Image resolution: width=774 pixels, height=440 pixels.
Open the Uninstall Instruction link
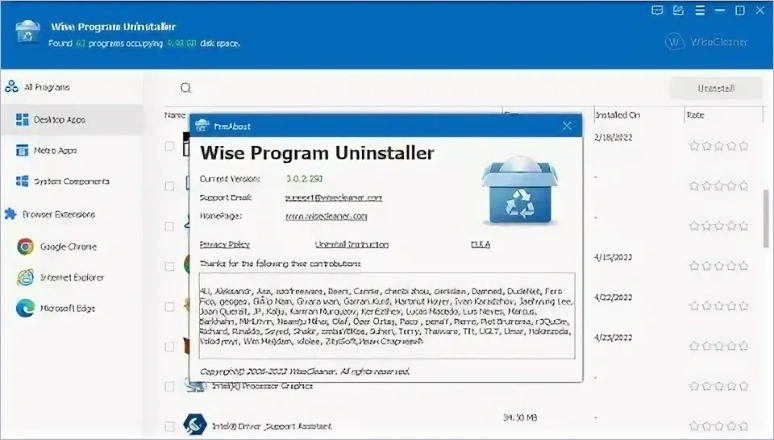click(351, 244)
